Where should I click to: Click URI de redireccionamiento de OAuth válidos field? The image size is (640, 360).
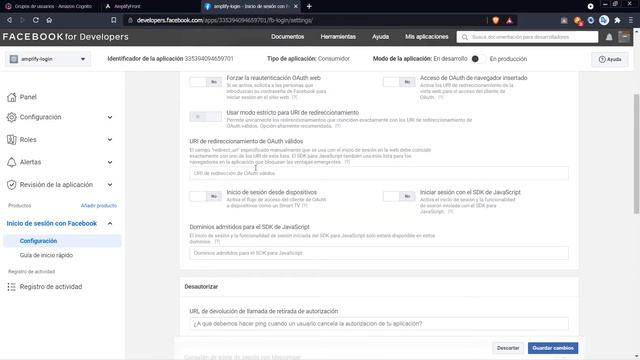click(379, 173)
